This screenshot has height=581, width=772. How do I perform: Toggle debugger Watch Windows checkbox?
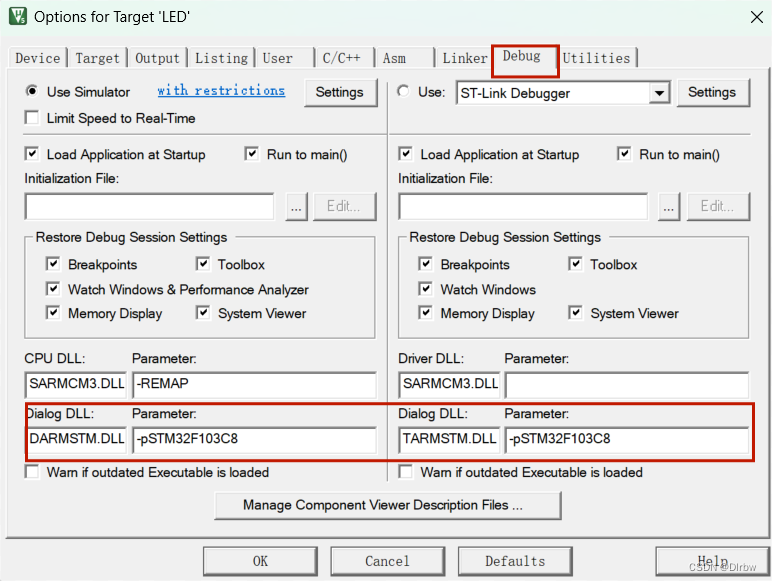425,289
